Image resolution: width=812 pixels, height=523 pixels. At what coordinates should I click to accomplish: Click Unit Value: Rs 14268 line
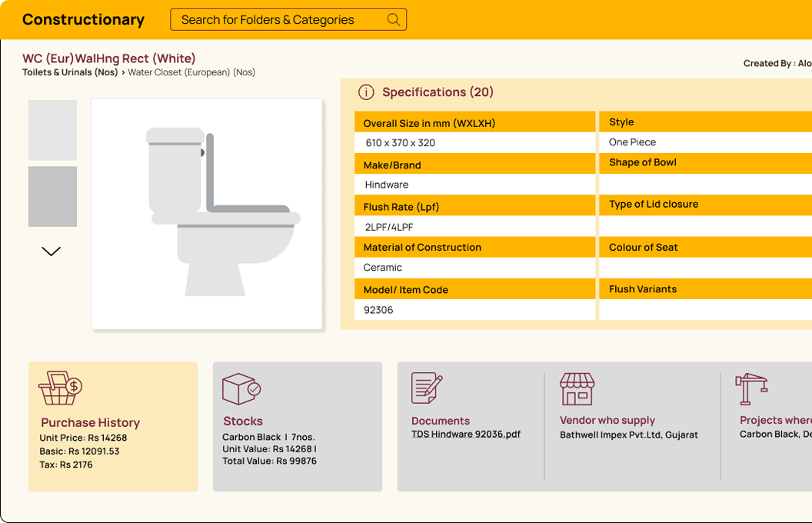coord(269,449)
